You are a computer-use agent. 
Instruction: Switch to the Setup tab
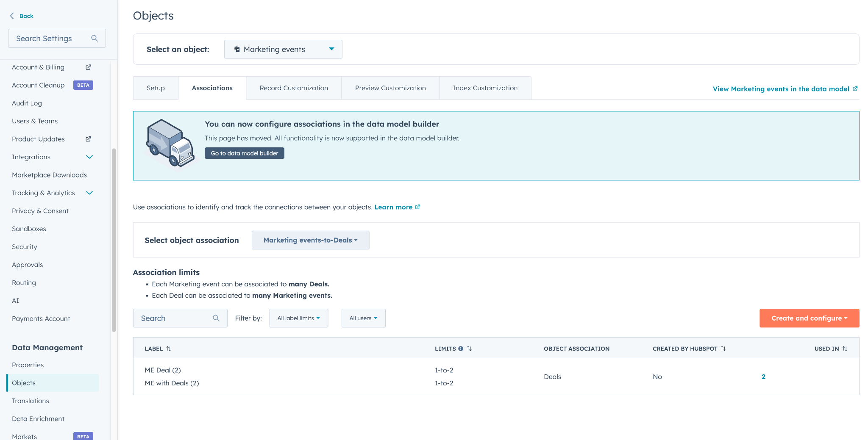point(156,88)
